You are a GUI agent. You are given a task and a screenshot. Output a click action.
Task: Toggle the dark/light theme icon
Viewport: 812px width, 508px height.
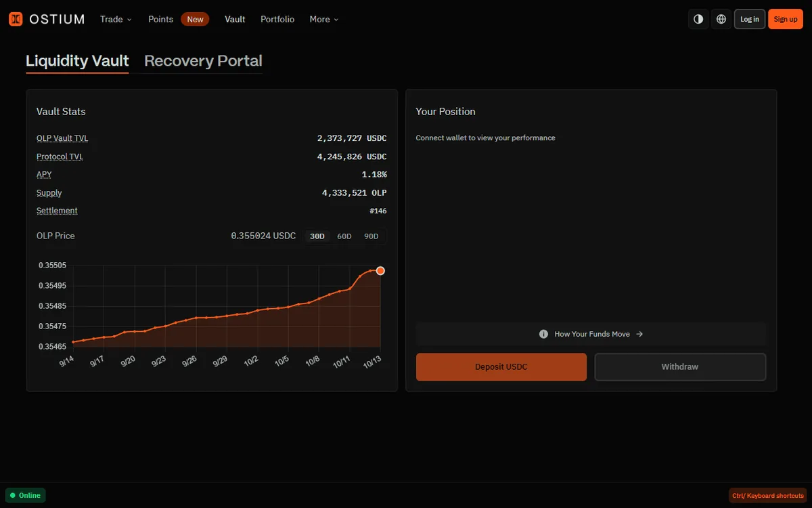[x=698, y=19]
